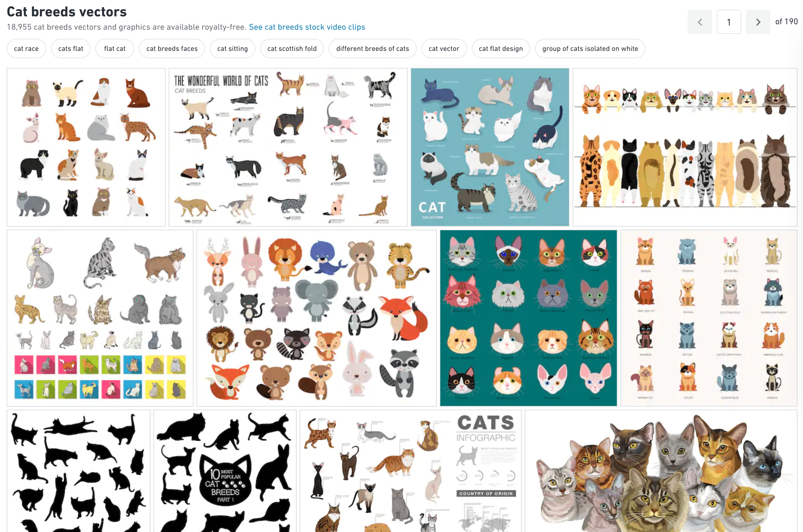
Task: Choose the 'cat breeds faces' tag
Action: [172, 48]
